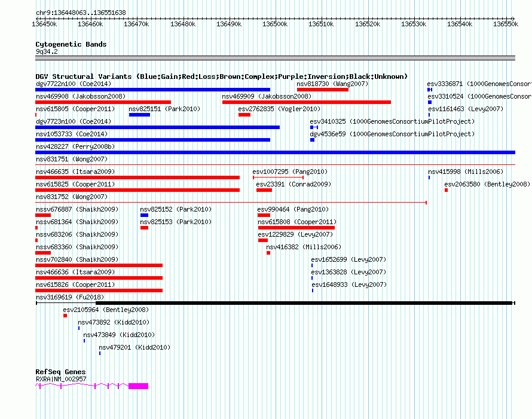
Task: Click the 136470k ruler position
Action: [x=137, y=24]
